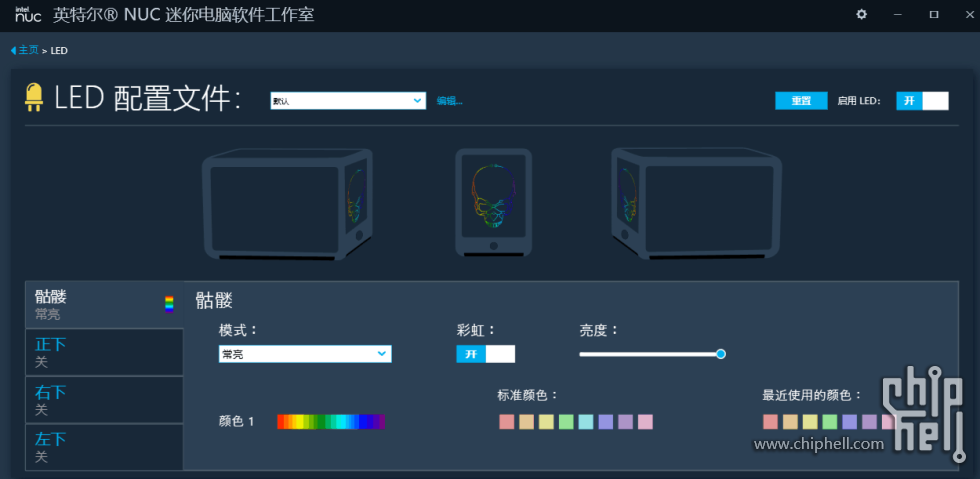Pick the blue standard color swatch
The image size is (980, 479).
[606, 421]
